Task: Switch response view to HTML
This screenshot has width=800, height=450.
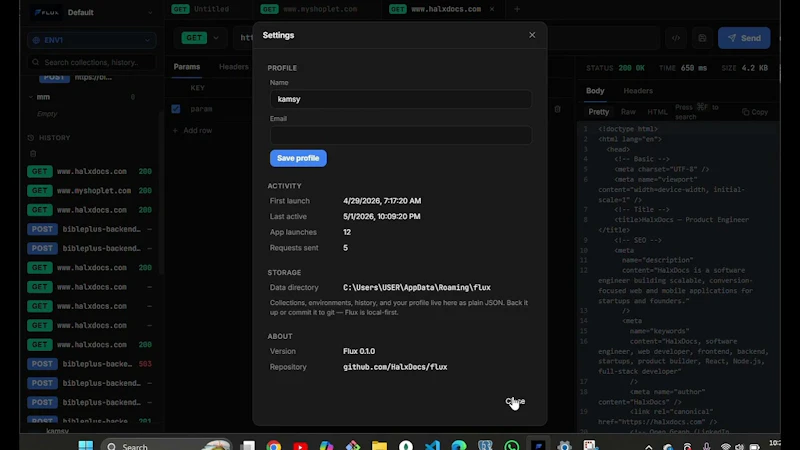Action: pos(657,112)
